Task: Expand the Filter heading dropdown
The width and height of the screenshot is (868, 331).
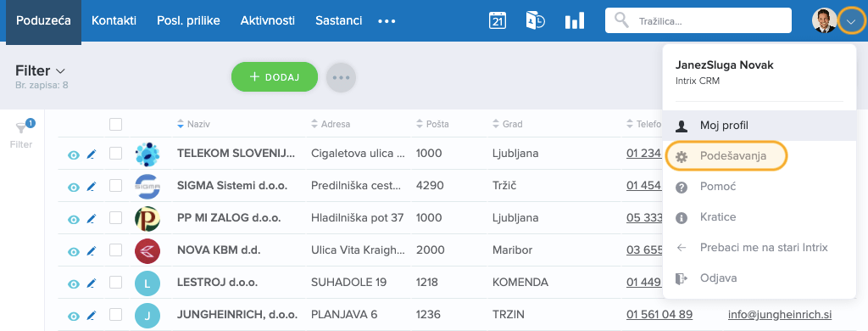Action: tap(41, 71)
